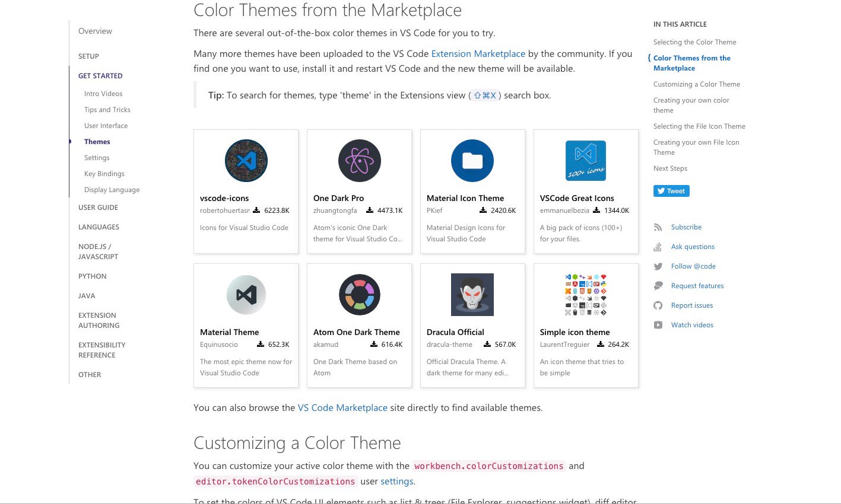Click the Material Icon Theme folder logo

(x=472, y=161)
